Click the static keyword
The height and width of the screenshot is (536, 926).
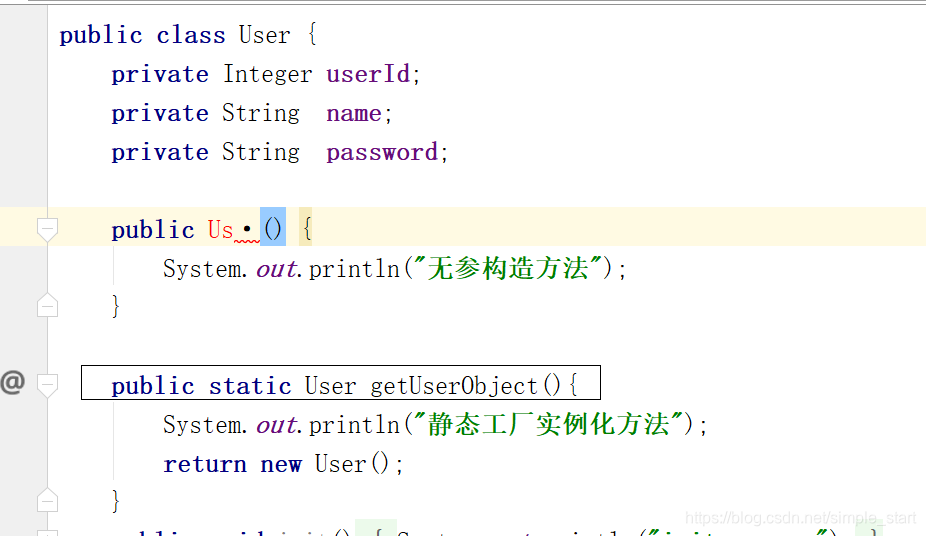coord(250,386)
